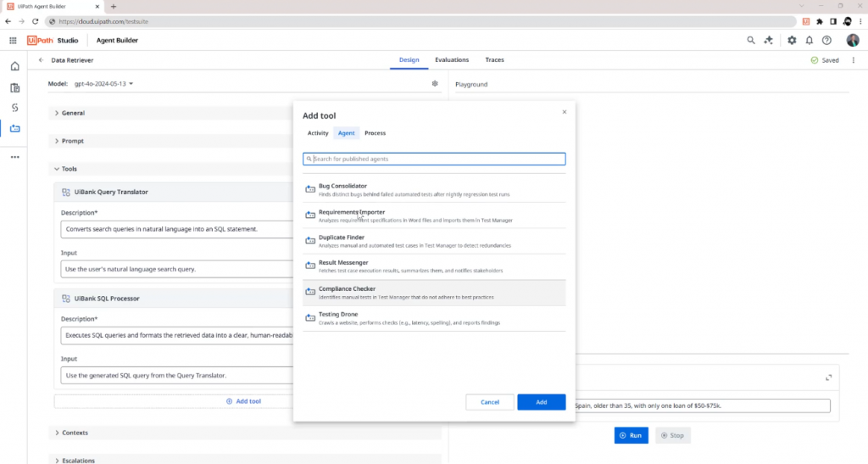Expand the playground panel icon

click(x=828, y=377)
